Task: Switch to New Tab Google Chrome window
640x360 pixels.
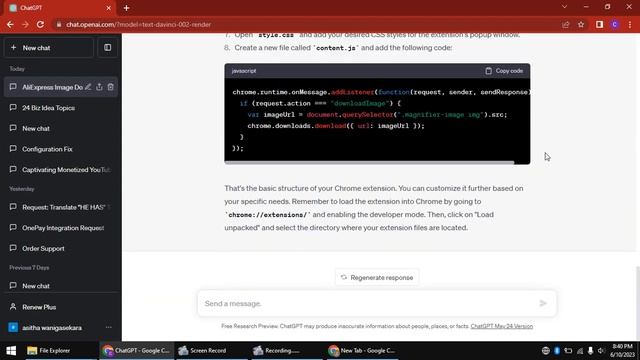Action: pos(362,350)
